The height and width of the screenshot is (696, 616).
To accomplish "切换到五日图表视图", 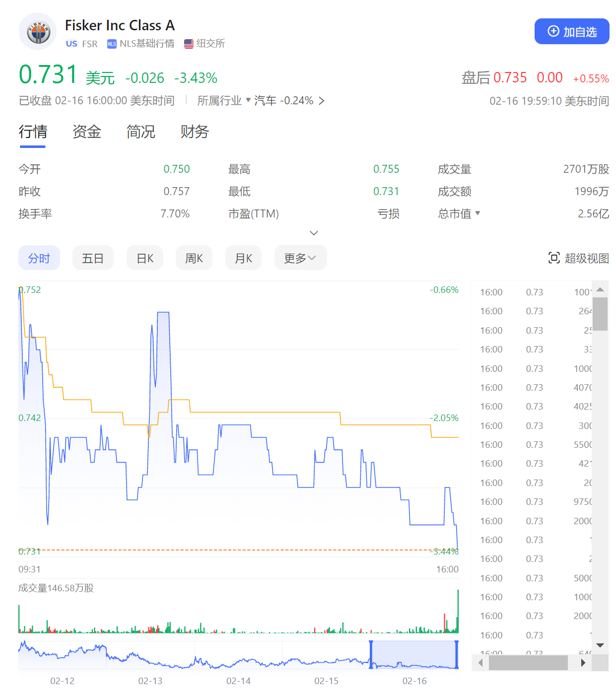I will (93, 258).
